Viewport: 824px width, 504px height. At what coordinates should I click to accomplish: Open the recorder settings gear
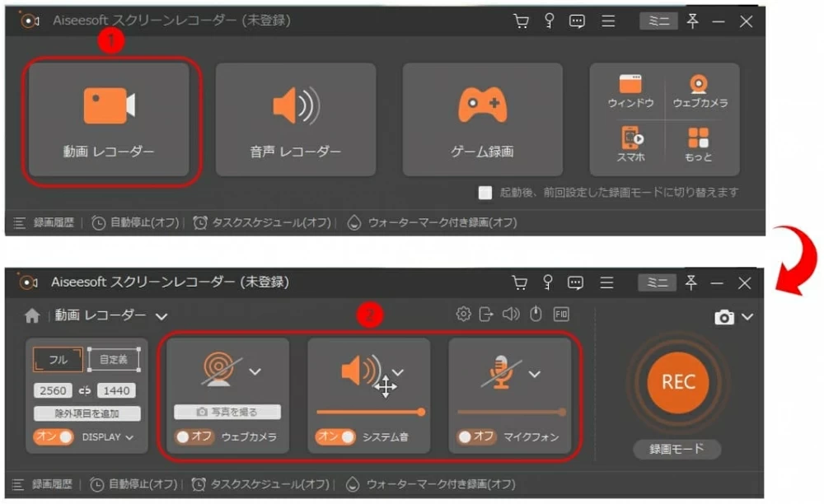coord(462,313)
